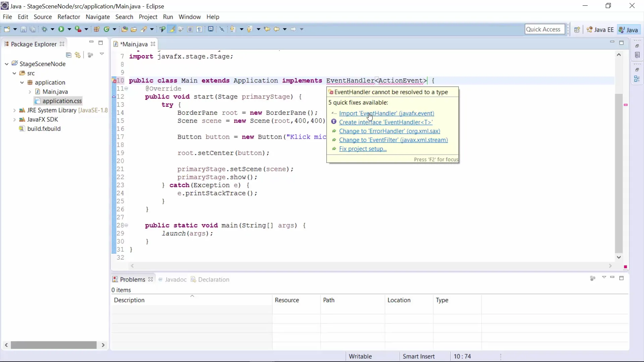Click the Quick Access search field
644x362 pixels.
pos(544,29)
